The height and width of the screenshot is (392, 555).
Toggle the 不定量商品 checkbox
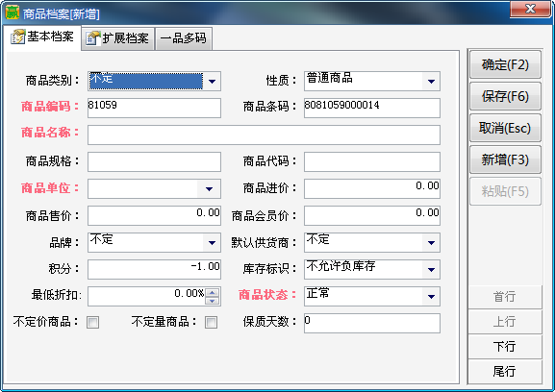(211, 323)
